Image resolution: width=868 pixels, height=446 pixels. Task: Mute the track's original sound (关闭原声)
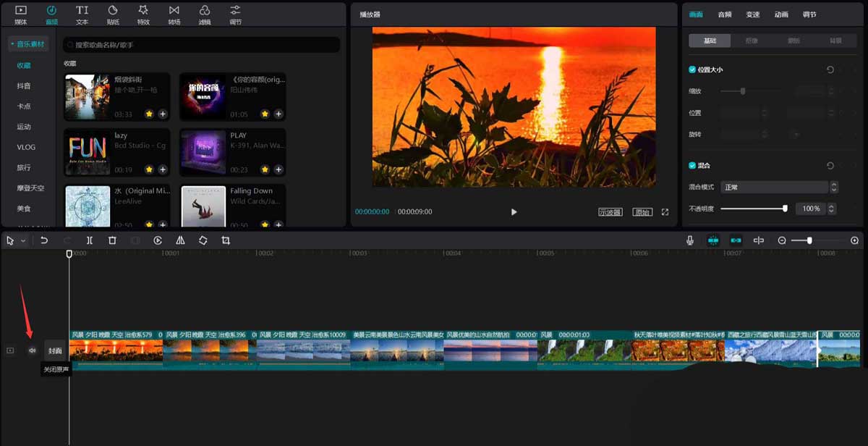click(x=32, y=350)
